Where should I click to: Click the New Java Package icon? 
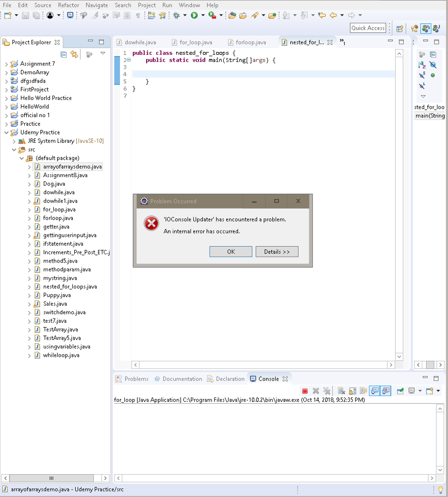151,15
